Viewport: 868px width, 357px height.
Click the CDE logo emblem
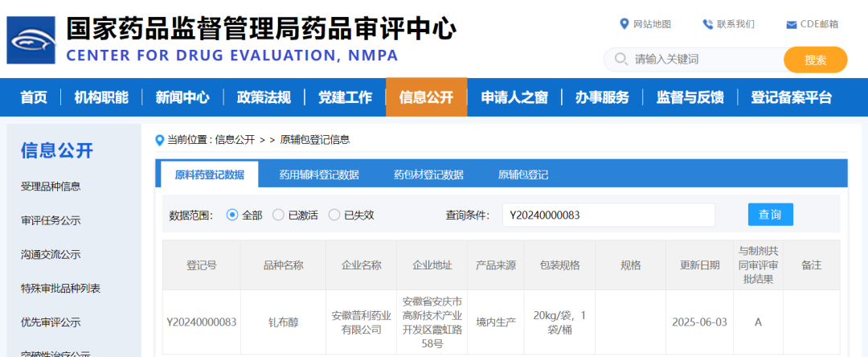click(31, 40)
